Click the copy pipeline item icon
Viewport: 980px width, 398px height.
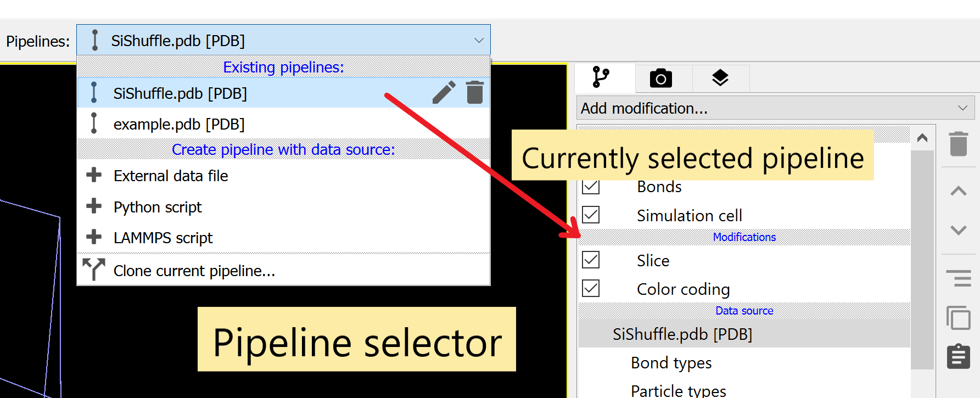pyautogui.click(x=958, y=318)
